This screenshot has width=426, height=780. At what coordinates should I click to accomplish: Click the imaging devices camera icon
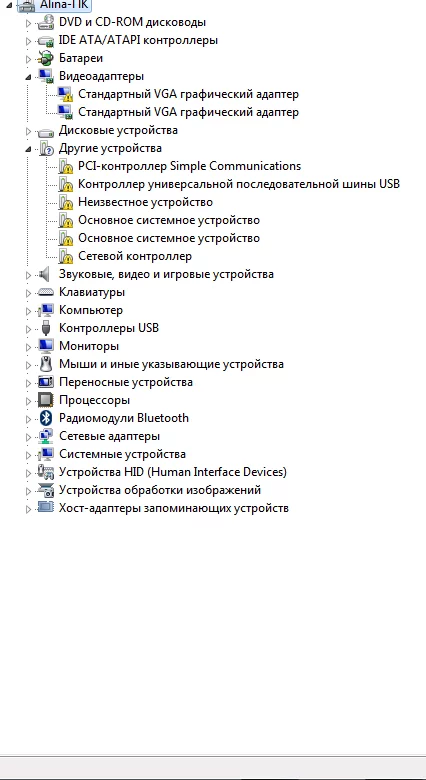tap(46, 490)
